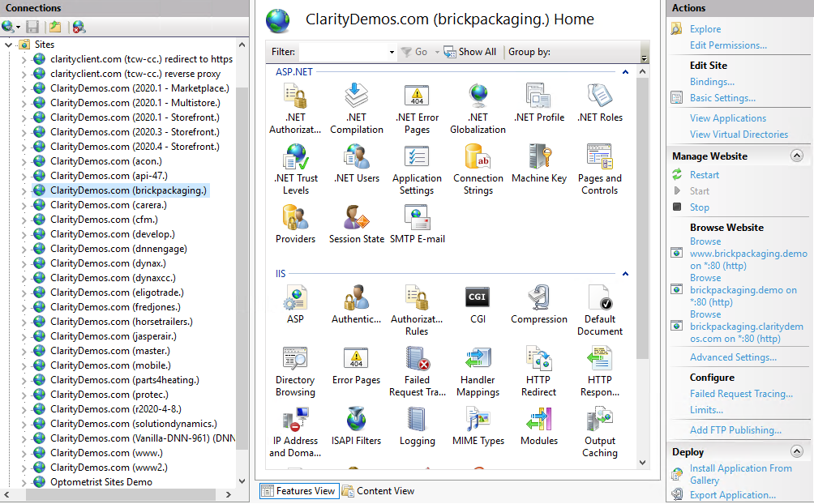This screenshot has width=814, height=504.
Task: Click Show All in filter bar
Action: (x=469, y=52)
